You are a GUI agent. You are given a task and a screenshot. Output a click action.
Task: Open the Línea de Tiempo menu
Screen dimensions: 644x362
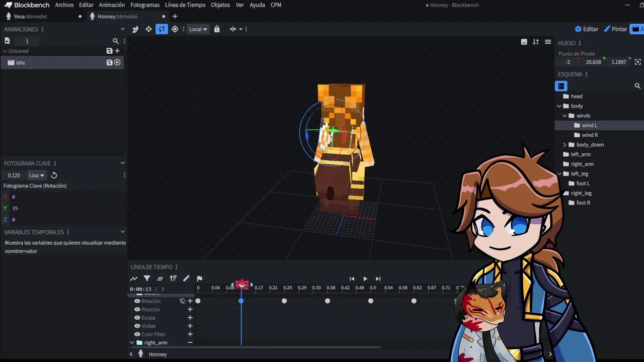(x=185, y=5)
